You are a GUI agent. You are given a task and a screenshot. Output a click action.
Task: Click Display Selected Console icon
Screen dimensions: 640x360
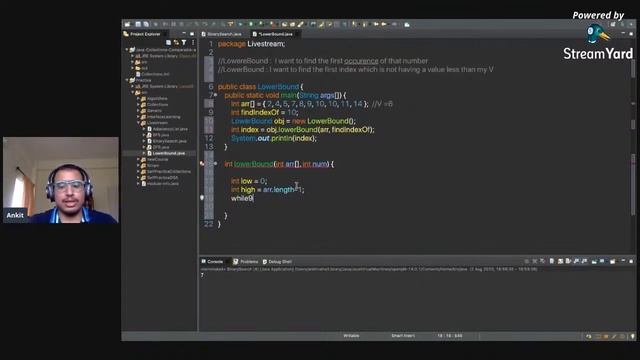[602, 261]
